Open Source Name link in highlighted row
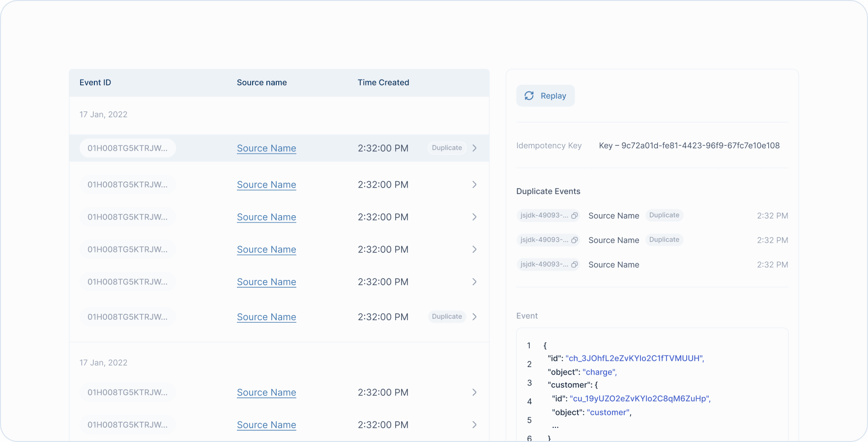868x442 pixels. click(266, 148)
